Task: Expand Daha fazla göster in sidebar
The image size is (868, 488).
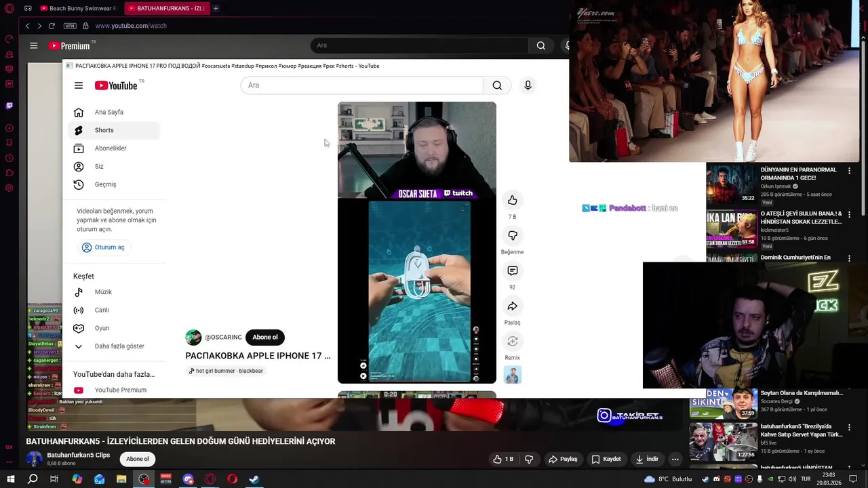Action: click(x=115, y=346)
